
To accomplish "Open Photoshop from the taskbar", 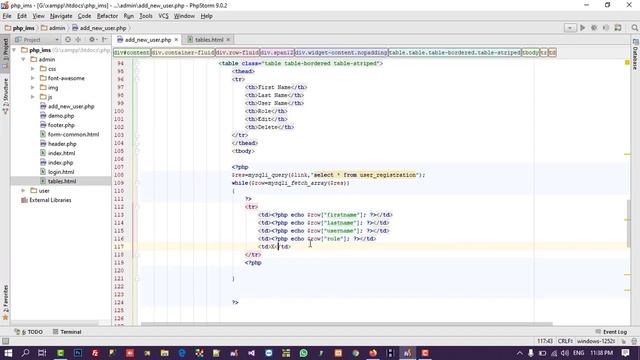I will (x=78, y=353).
